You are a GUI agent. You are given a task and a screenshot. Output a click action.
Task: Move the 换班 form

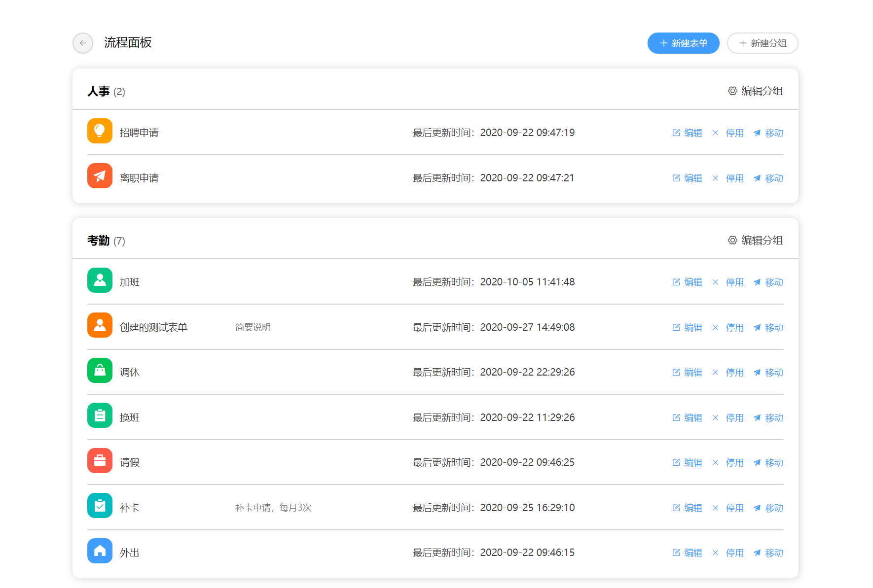(768, 418)
